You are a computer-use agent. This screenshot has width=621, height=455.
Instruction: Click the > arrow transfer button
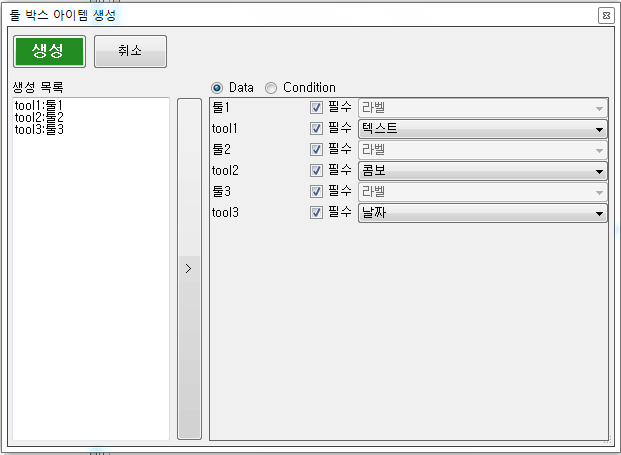[x=189, y=269]
